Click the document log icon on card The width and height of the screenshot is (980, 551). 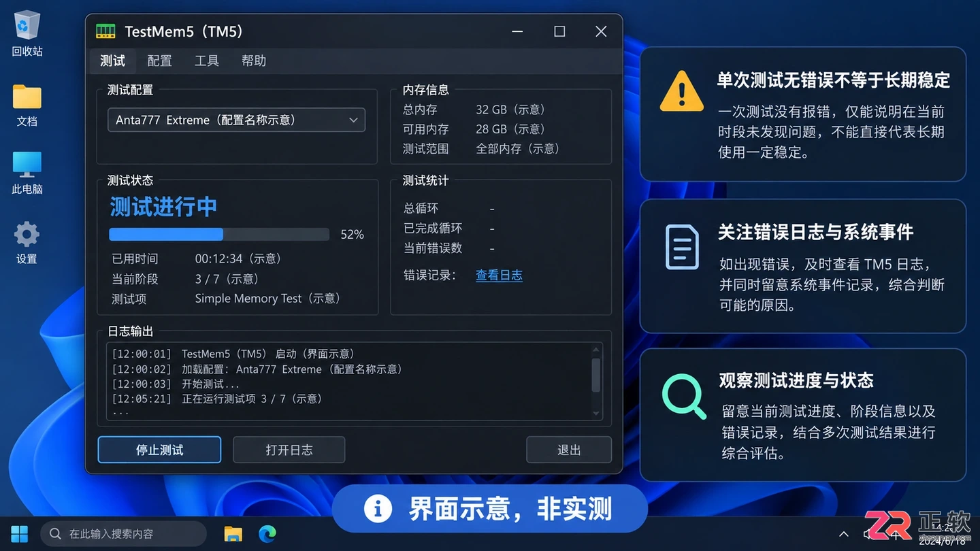tap(682, 246)
